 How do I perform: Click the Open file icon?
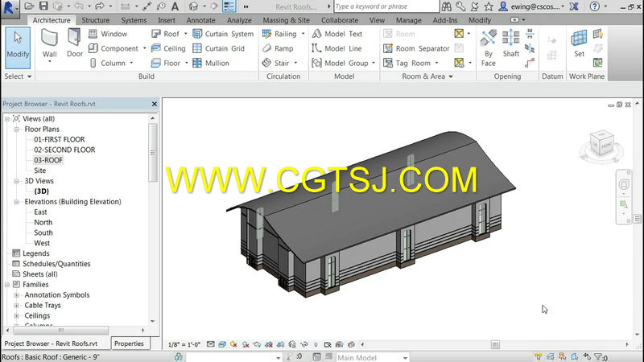tap(29, 6)
